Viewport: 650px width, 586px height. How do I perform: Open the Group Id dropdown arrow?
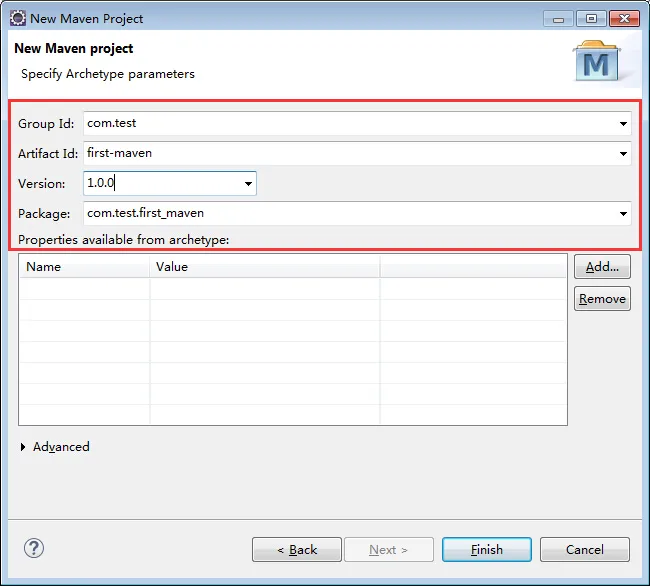pyautogui.click(x=623, y=123)
